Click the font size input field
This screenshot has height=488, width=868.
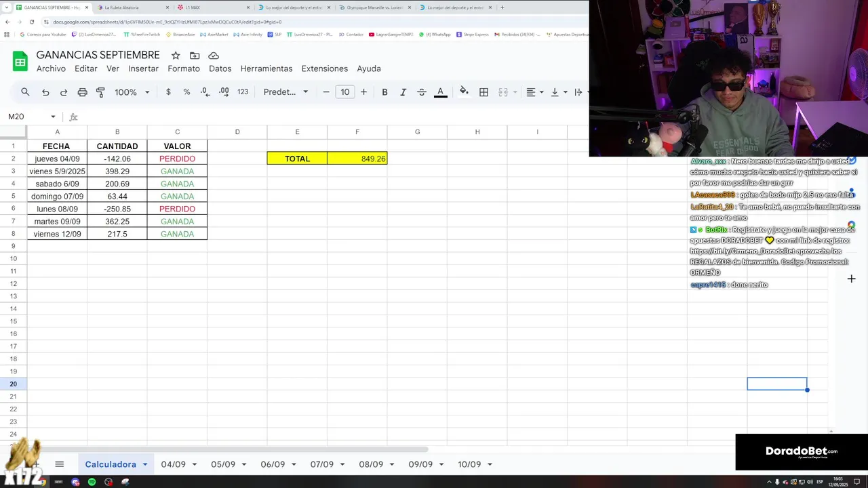[x=345, y=92]
